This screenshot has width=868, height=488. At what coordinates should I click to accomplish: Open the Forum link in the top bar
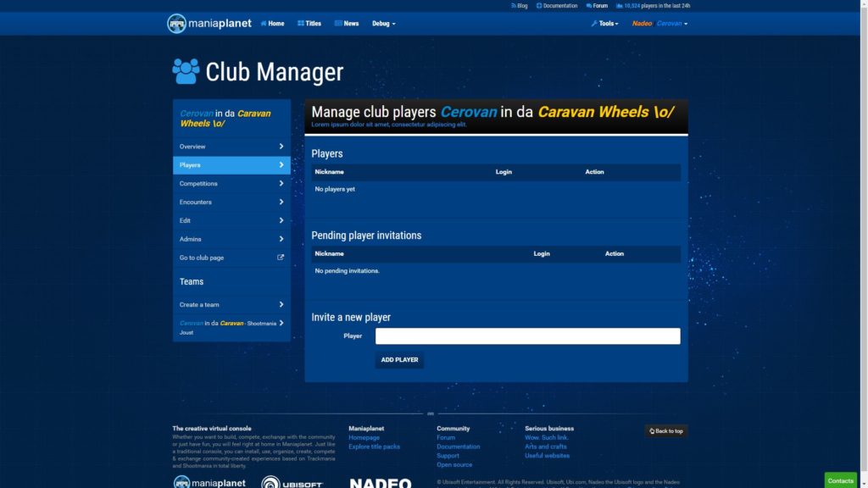tap(597, 6)
